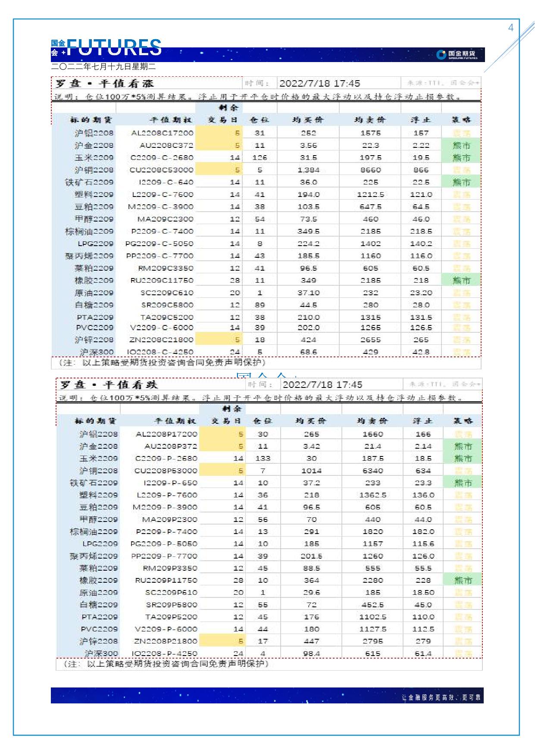Select M2209-P-3900 entry
The width and height of the screenshot is (535, 756).
point(165,507)
